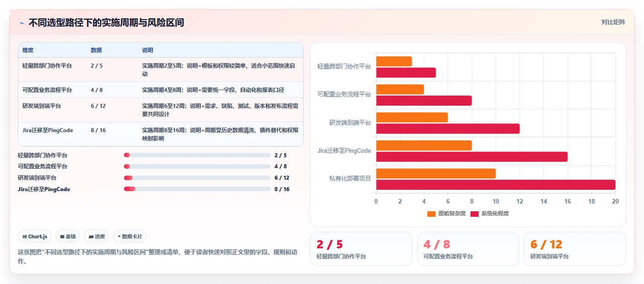Click red bar for 轻量跨部门协作平台
The height and width of the screenshot is (284, 644).
coord(406,73)
